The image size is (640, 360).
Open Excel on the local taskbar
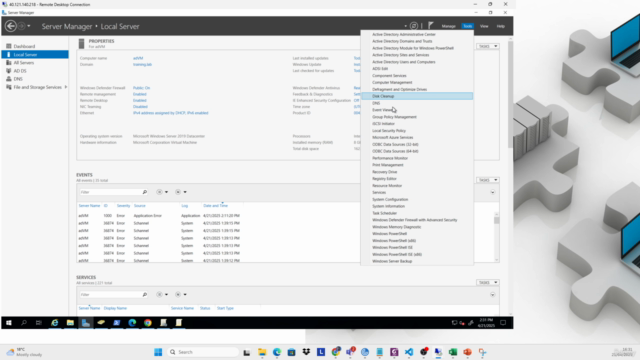(x=453, y=352)
